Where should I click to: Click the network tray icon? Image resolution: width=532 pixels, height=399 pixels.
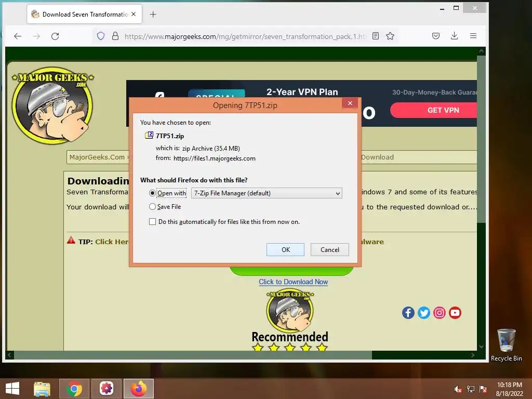pyautogui.click(x=471, y=389)
